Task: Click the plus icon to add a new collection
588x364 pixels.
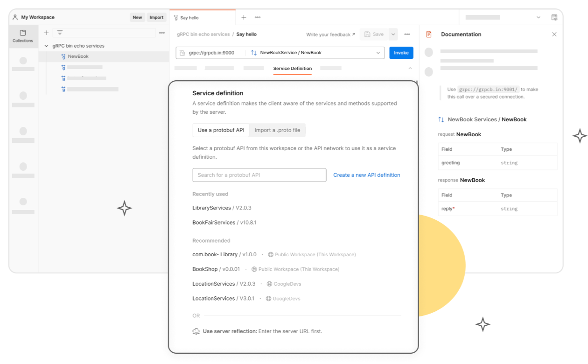Action: coord(46,33)
